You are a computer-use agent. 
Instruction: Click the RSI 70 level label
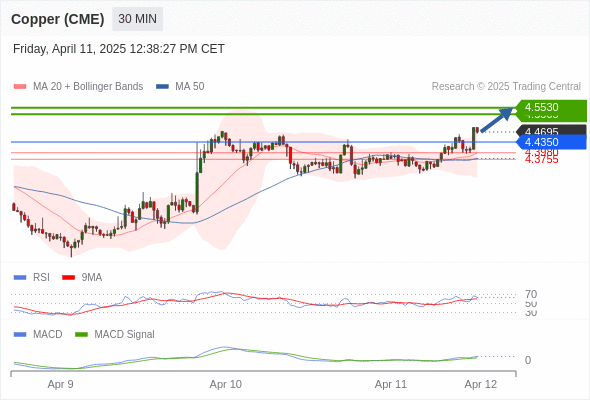pyautogui.click(x=531, y=294)
